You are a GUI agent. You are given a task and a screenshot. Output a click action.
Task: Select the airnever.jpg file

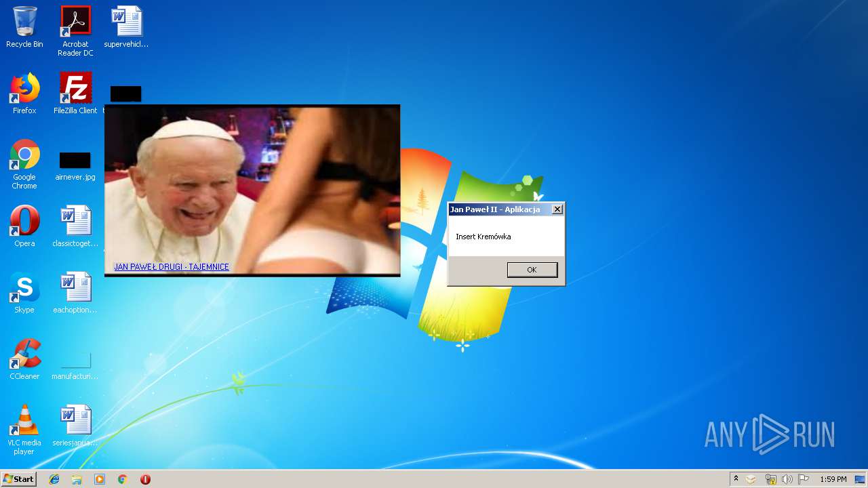point(75,167)
